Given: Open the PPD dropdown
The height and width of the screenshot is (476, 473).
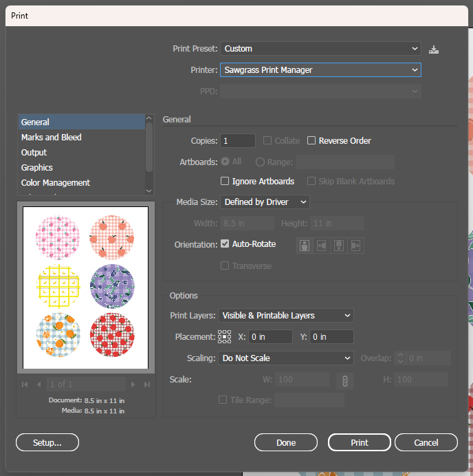Looking at the screenshot, I should [320, 91].
